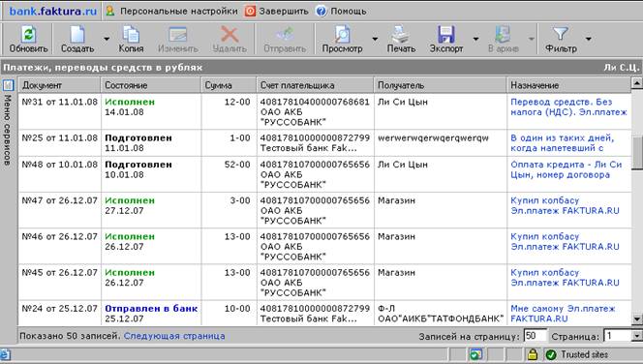Sort by the Сумма column header
643x364 pixels.
click(x=229, y=85)
